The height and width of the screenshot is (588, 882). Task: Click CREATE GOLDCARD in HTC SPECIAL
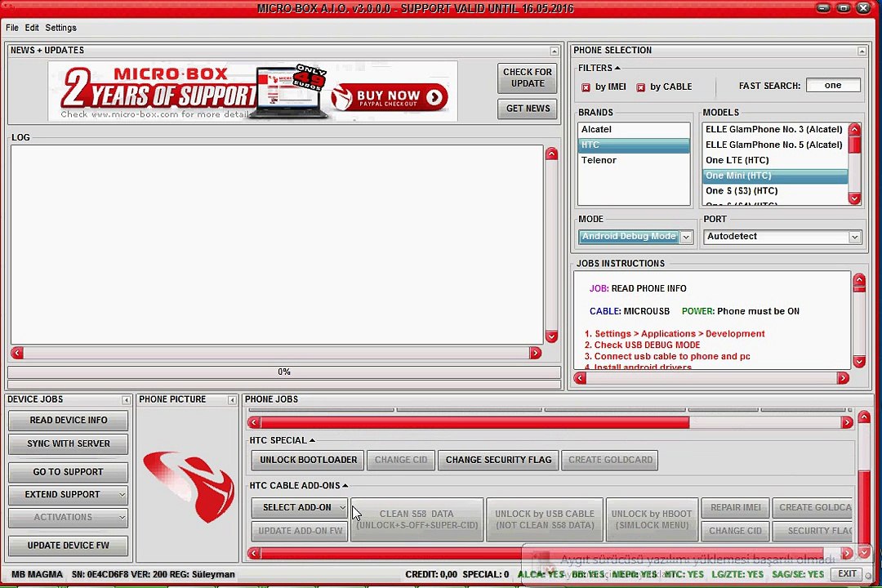(610, 461)
